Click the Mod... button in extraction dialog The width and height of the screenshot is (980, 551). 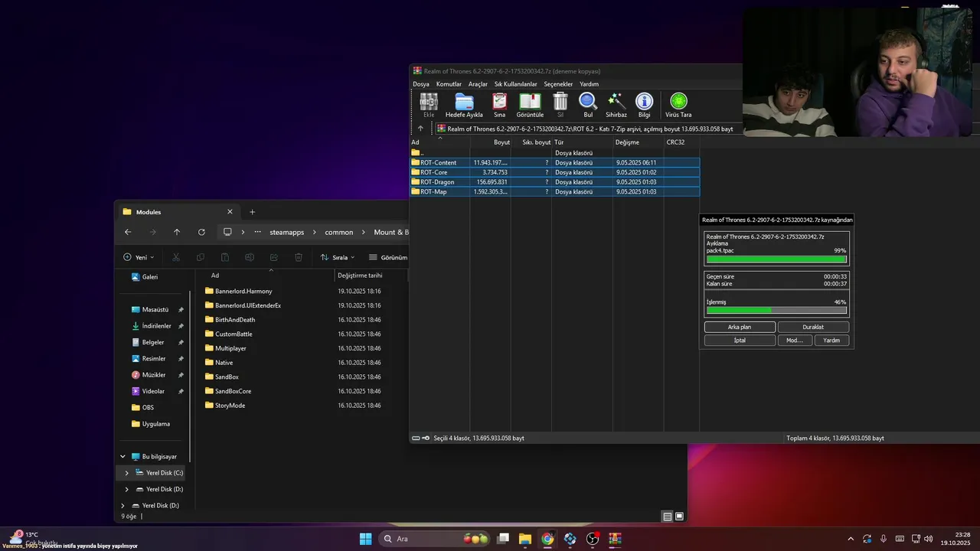(795, 341)
